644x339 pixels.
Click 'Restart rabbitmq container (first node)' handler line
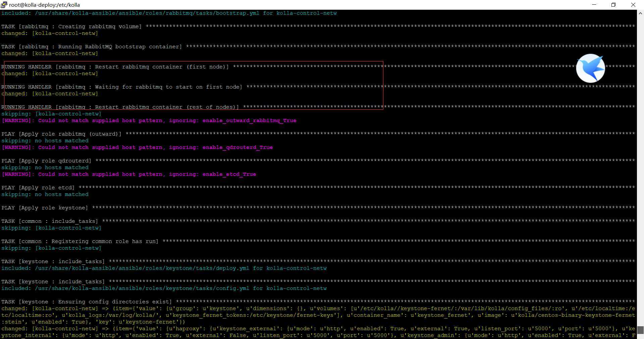318,67
